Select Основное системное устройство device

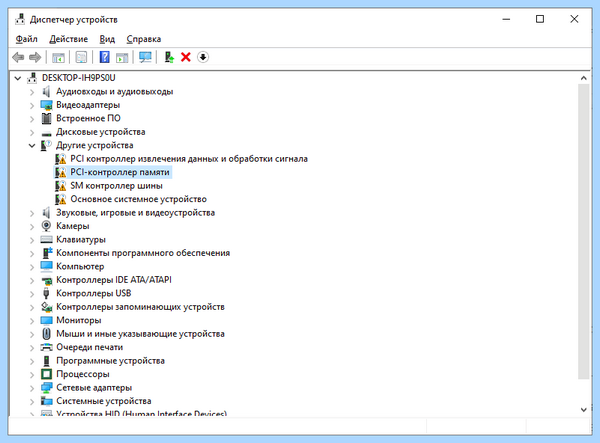click(x=139, y=199)
